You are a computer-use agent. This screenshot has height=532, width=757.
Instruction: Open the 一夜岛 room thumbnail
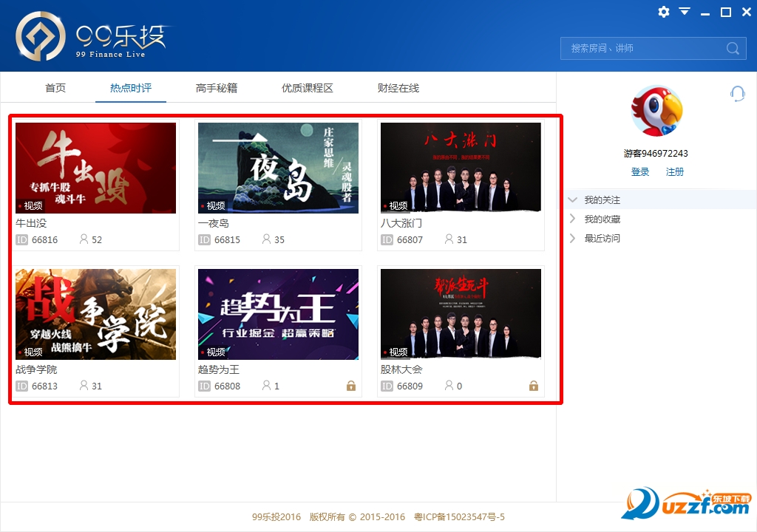click(x=278, y=168)
